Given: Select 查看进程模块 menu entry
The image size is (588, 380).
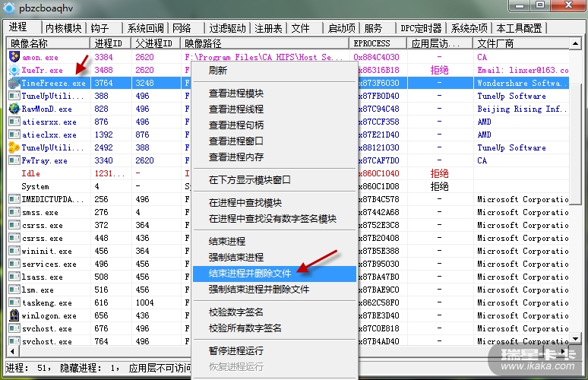Looking at the screenshot, I should [x=274, y=93].
